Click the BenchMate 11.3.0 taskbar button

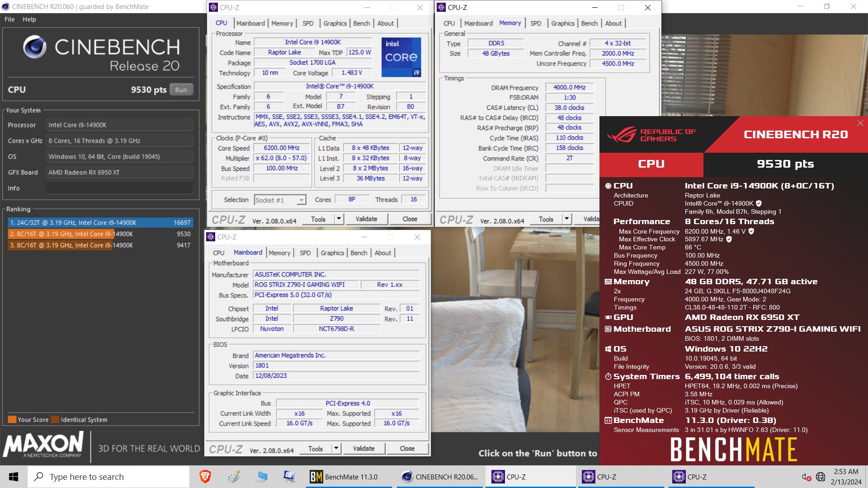click(x=349, y=477)
